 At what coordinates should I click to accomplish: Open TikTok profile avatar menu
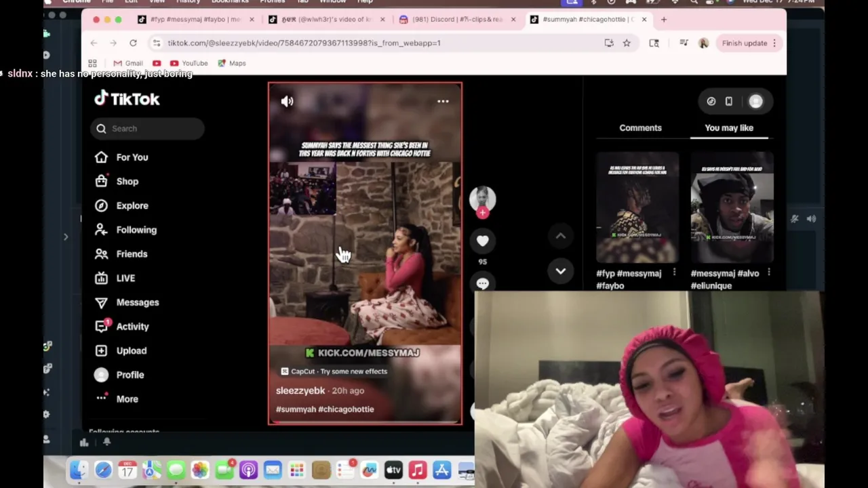(755, 102)
